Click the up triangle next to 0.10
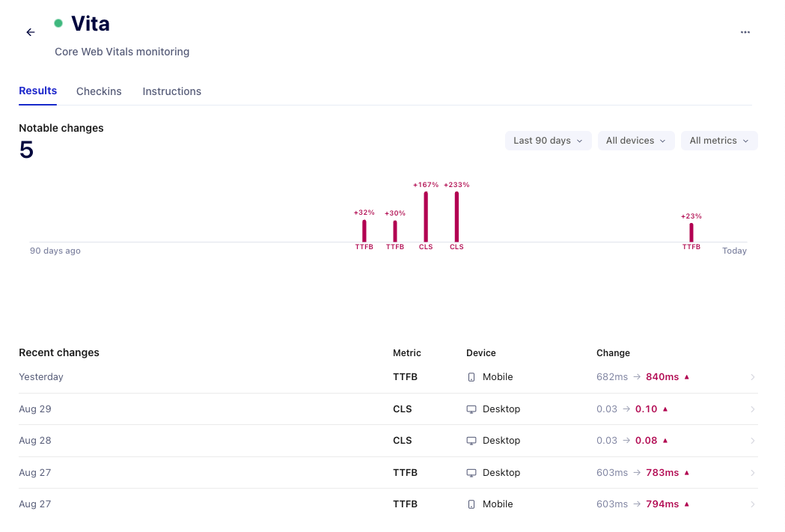The width and height of the screenshot is (785, 532). click(665, 409)
